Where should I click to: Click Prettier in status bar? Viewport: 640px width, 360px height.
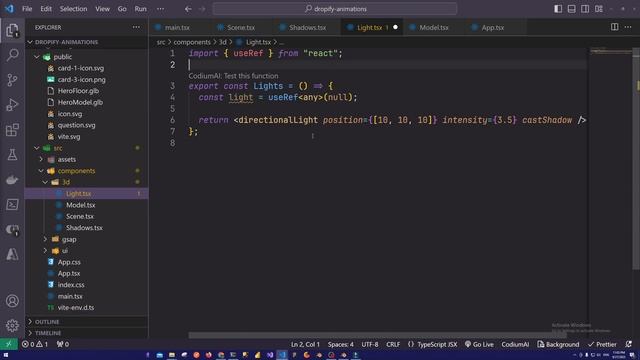(602, 344)
